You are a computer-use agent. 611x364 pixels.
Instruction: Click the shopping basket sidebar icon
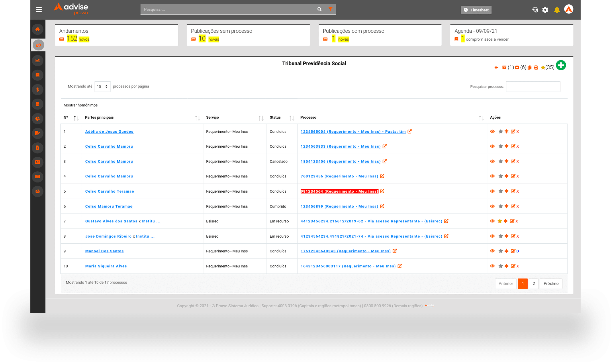[x=38, y=191]
